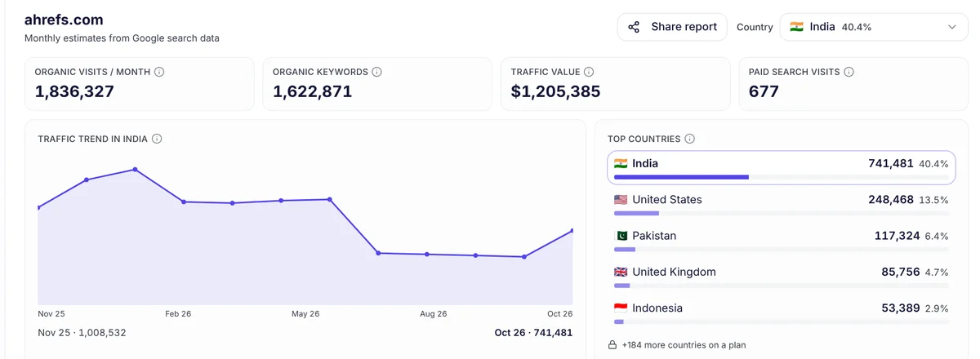Image resolution: width=980 pixels, height=359 pixels.
Task: Click info icon next to Traffic Trend in India
Action: pyautogui.click(x=157, y=139)
